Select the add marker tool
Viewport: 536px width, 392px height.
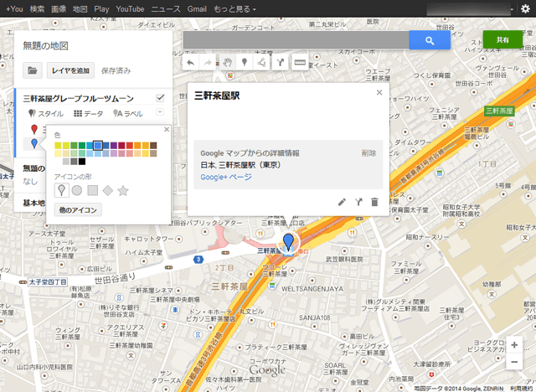(x=244, y=63)
